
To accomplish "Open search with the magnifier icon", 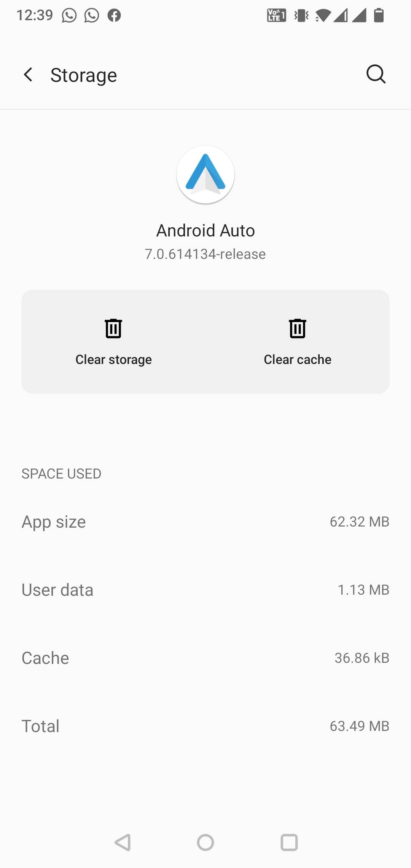I will click(x=376, y=74).
